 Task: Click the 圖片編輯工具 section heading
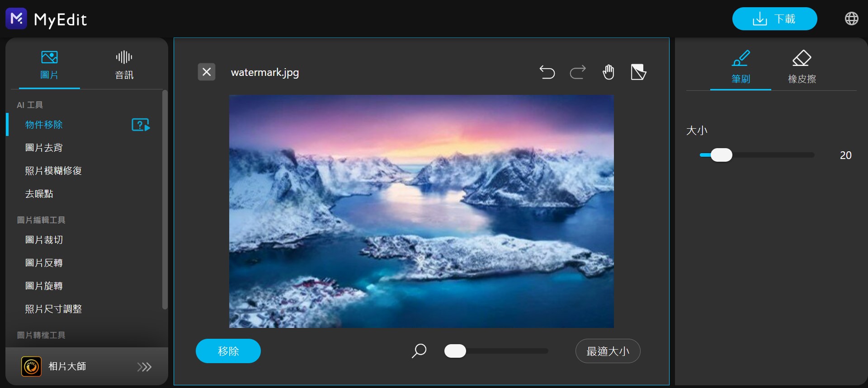(x=41, y=220)
